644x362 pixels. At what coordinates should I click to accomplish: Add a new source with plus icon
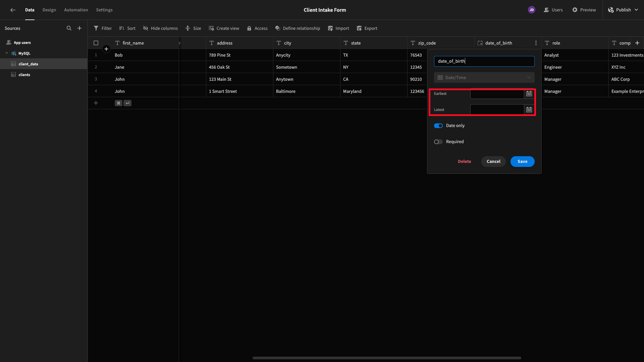pyautogui.click(x=79, y=28)
